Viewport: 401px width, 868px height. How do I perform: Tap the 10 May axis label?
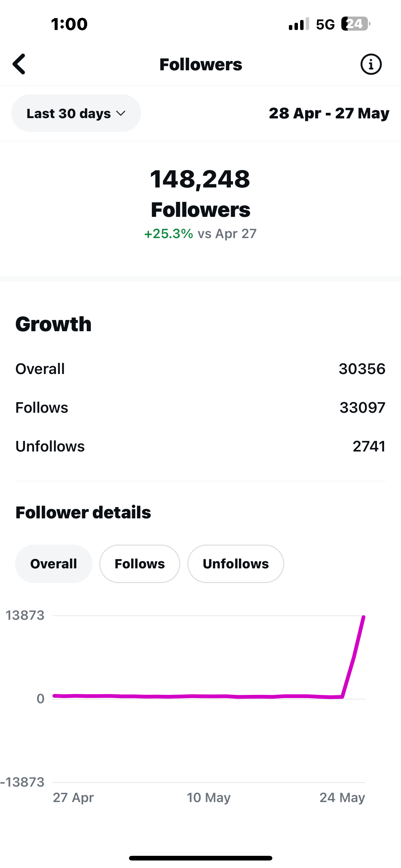click(209, 798)
